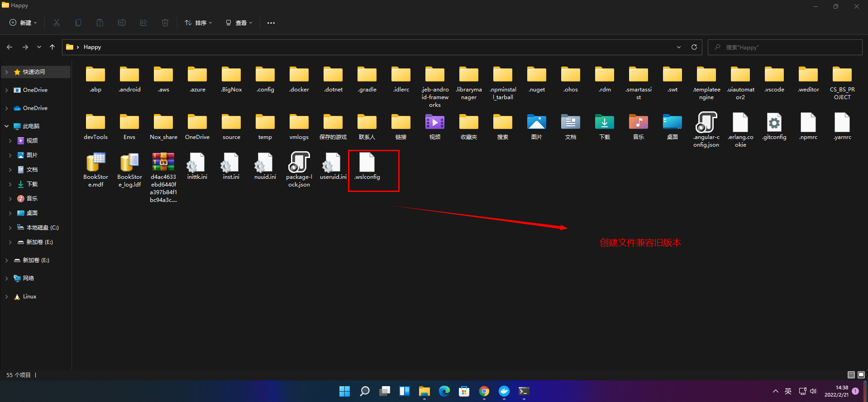Select the 音乐 music folder in file pane
This screenshot has width=868, height=402.
coord(639,127)
